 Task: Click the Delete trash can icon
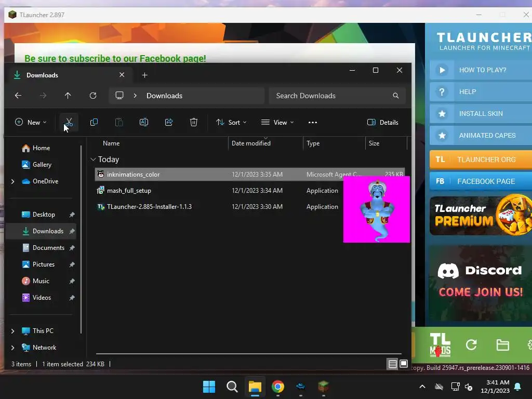pos(194,122)
